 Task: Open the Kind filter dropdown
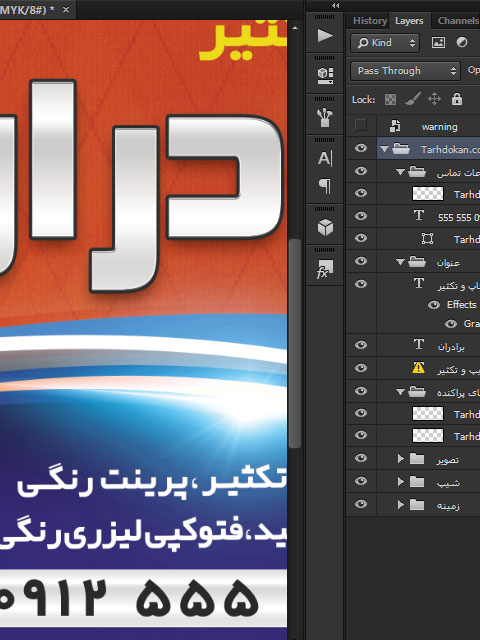pyautogui.click(x=385, y=42)
